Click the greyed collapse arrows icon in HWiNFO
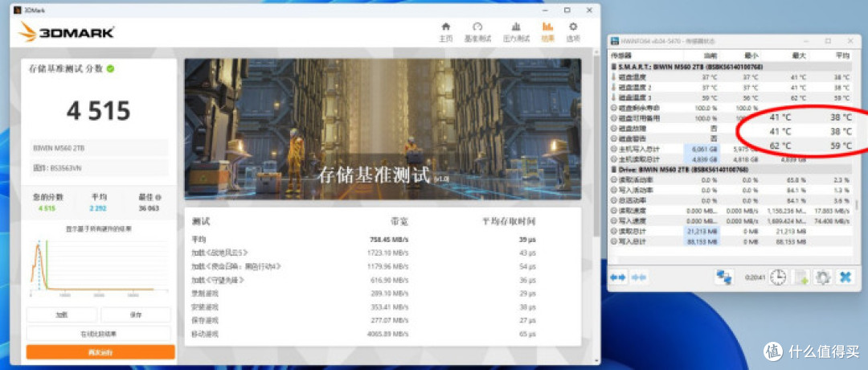 pos(639,277)
